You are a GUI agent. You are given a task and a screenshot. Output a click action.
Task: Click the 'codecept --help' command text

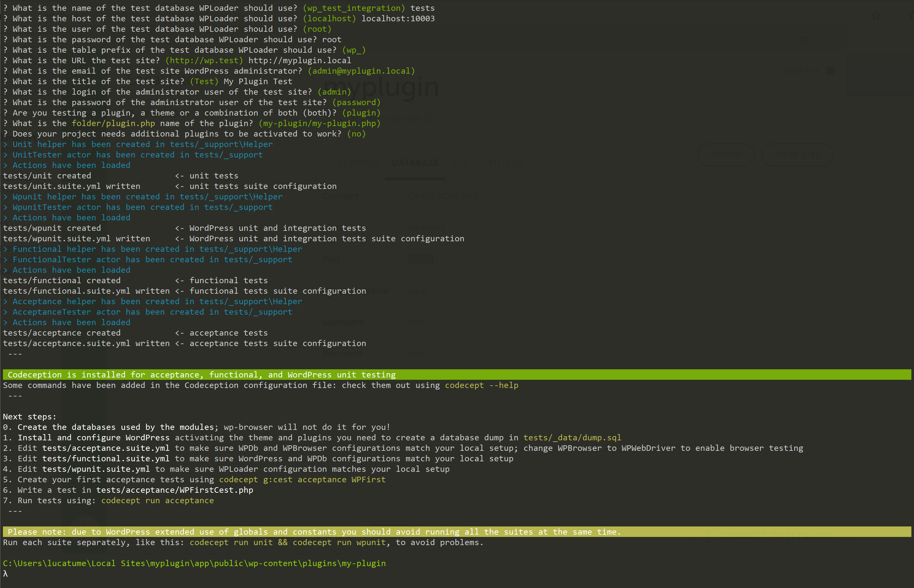(x=482, y=385)
